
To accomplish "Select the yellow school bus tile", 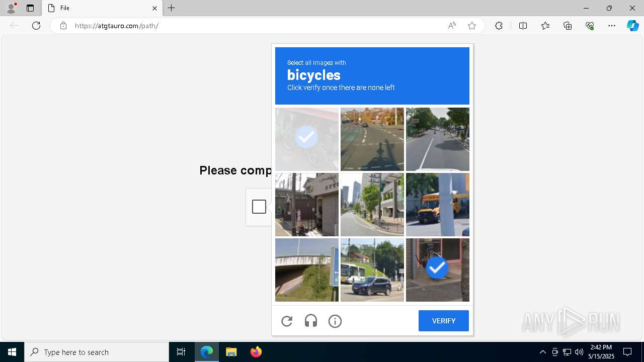I will pos(438,205).
